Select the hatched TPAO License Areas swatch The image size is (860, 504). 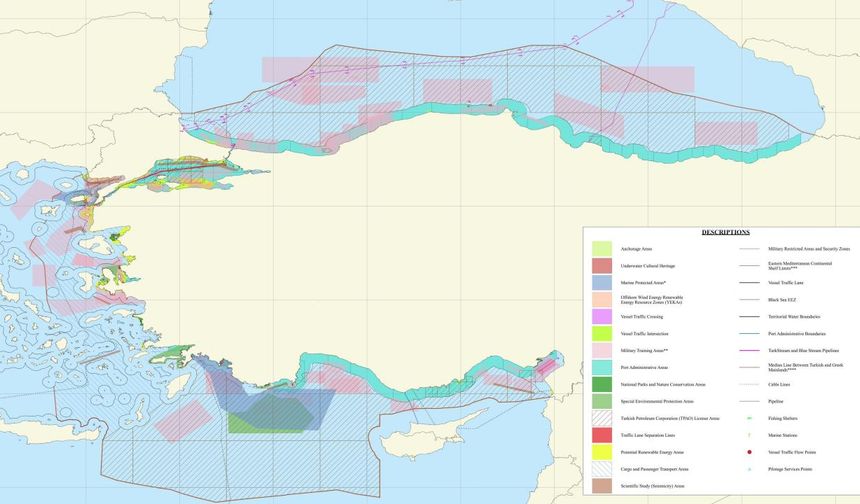[602, 418]
